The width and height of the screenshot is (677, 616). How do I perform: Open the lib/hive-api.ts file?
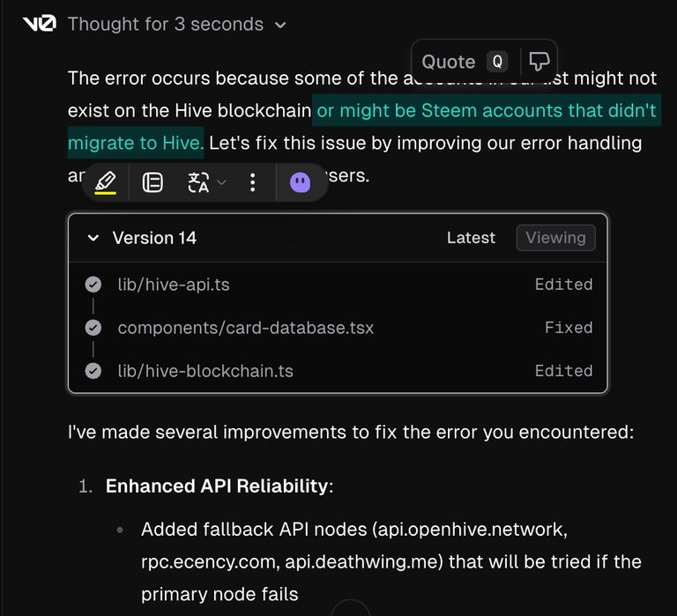point(174,285)
